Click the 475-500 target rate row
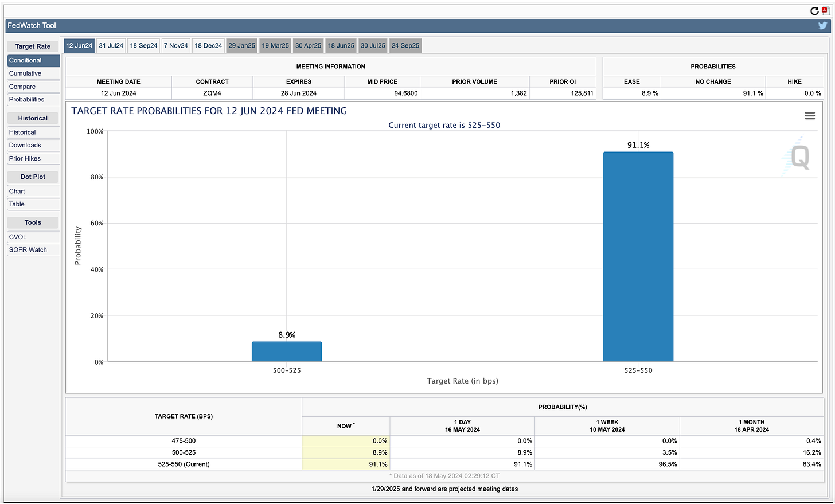Image resolution: width=835 pixels, height=504 pixels. (444, 441)
